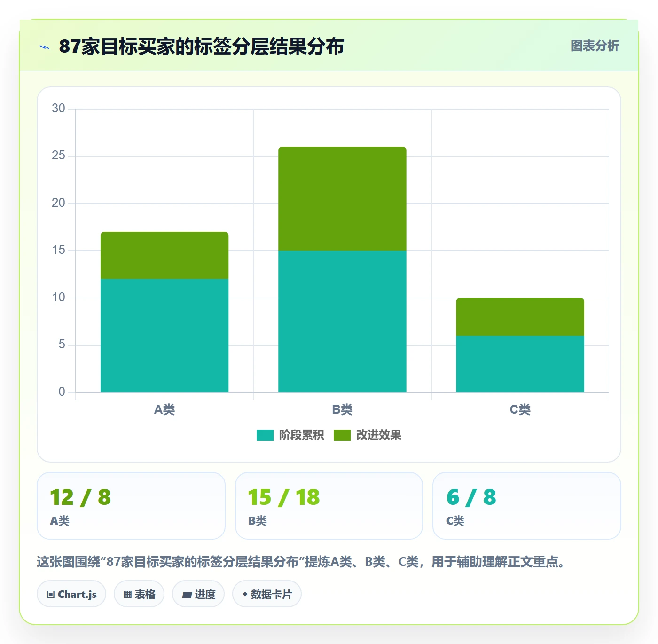Select the green 改进效果 bar segment for C类
The image size is (658, 644).
tap(520, 317)
